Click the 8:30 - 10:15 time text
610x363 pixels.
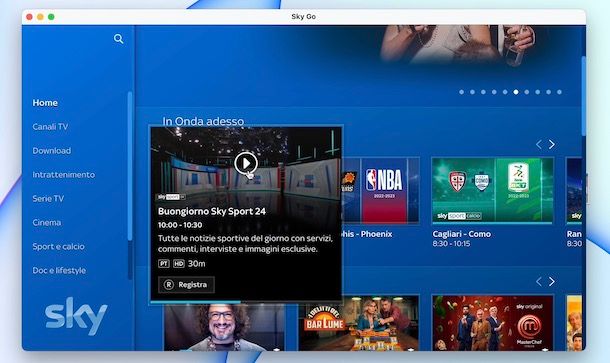[x=451, y=244]
